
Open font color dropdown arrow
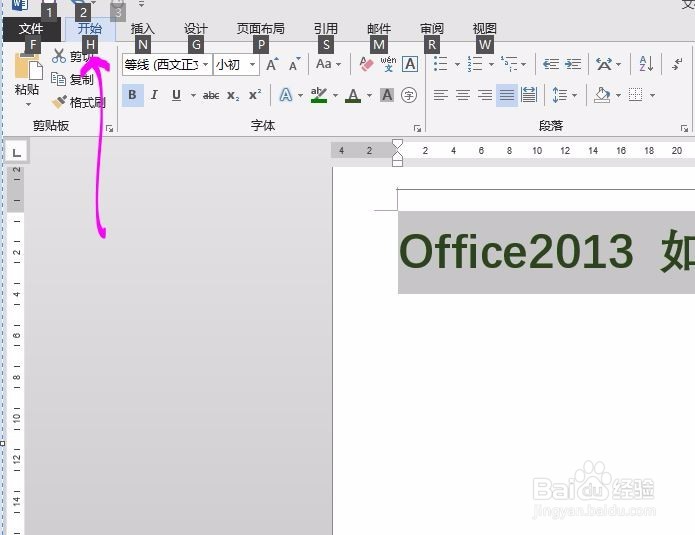coord(369,95)
